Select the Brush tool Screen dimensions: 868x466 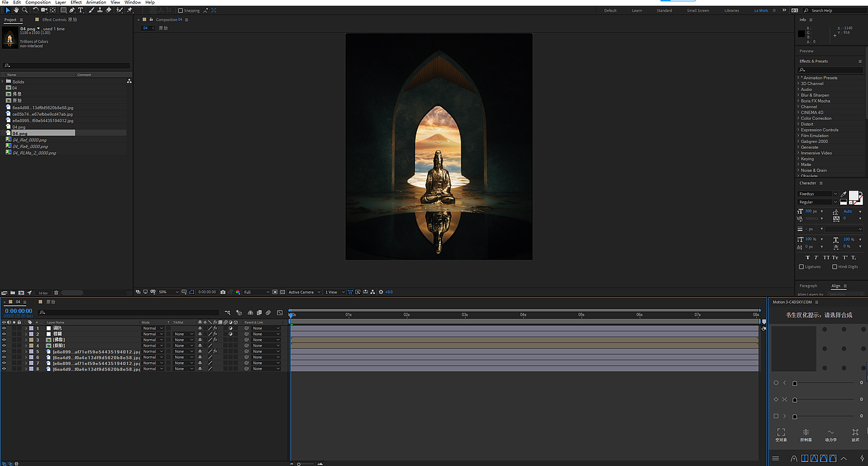tap(91, 10)
